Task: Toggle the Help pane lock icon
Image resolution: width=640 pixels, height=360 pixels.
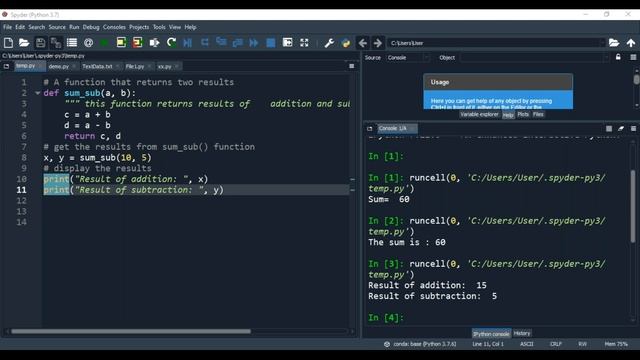Action: tap(618, 57)
